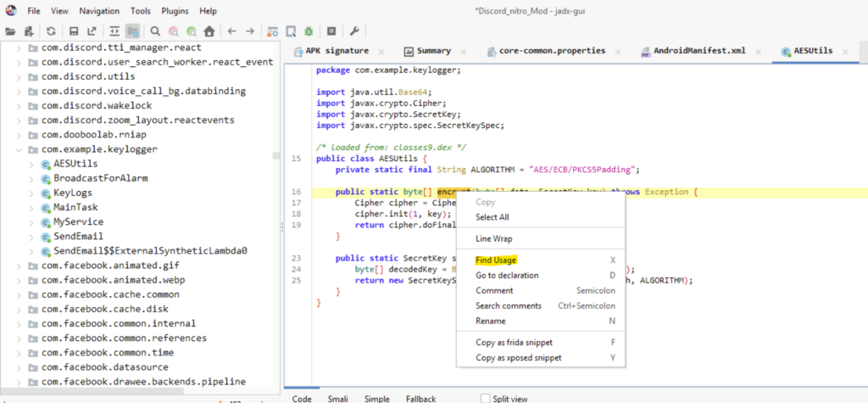Navigate back with the left arrow
868x403 pixels.
(x=232, y=31)
